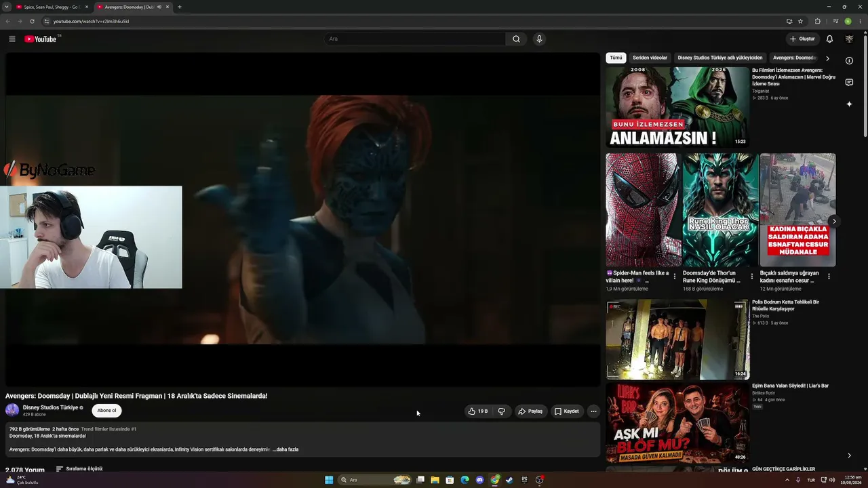The image size is (868, 488).
Task: Click the YouTube search input field
Action: click(415, 39)
